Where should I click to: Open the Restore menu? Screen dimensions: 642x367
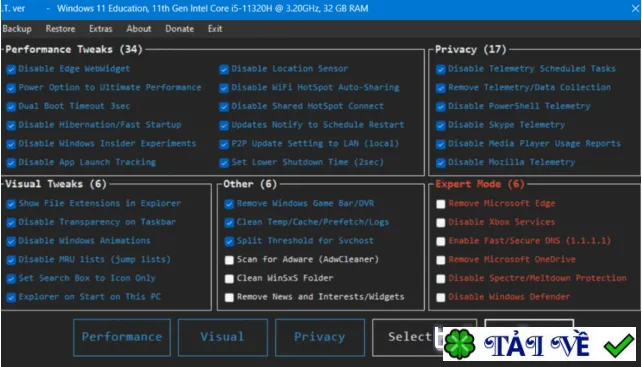(60, 29)
